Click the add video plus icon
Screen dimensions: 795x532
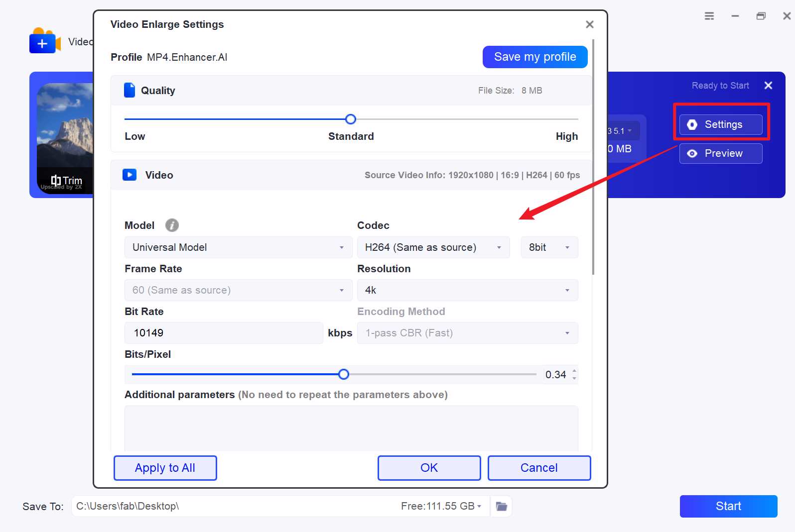(42, 44)
